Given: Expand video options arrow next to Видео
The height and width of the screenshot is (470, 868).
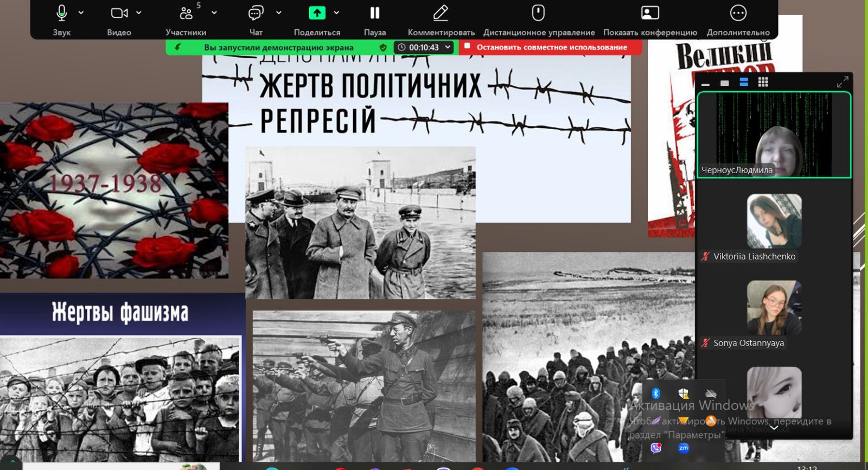Looking at the screenshot, I should point(139,12).
